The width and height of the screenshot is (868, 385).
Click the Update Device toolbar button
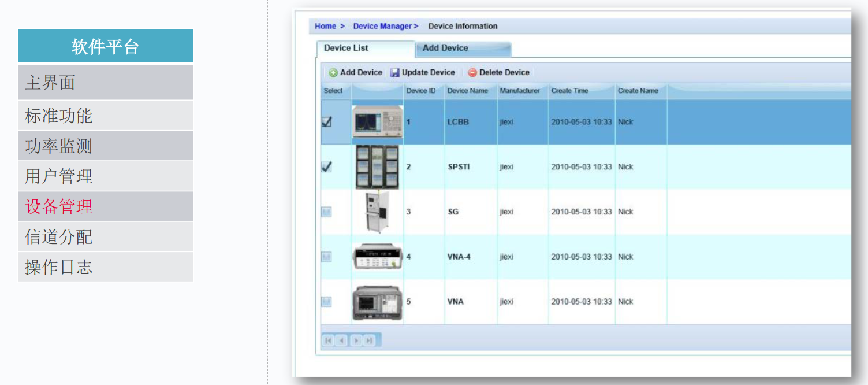[x=423, y=73]
